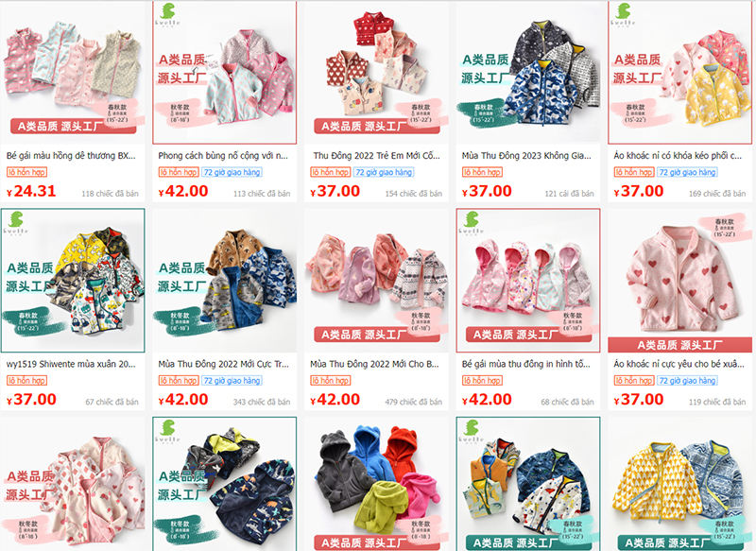The width and height of the screenshot is (756, 551).
Task: Click 'lô hỗn hợp' tag under Bé gái màu hồng item
Action: 26,172
